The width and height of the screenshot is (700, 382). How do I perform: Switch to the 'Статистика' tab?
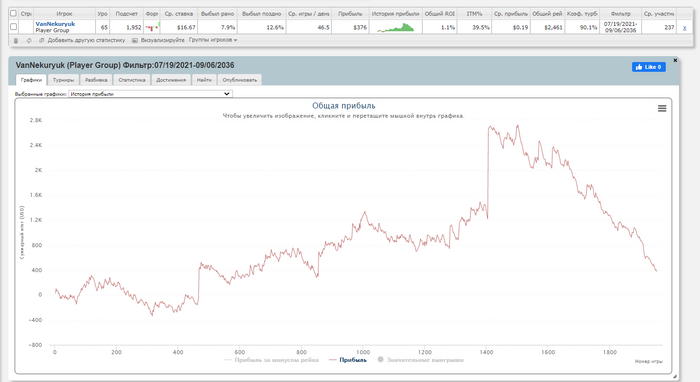click(x=132, y=80)
